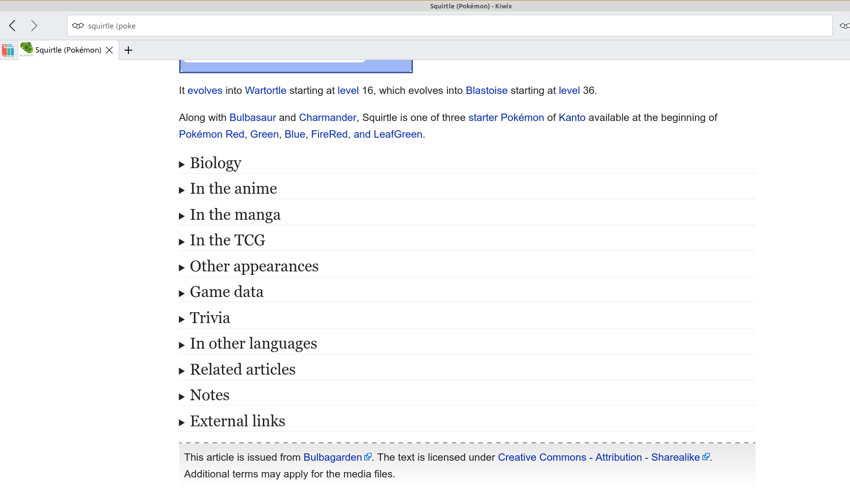Open the Creative Commons license link

(599, 457)
